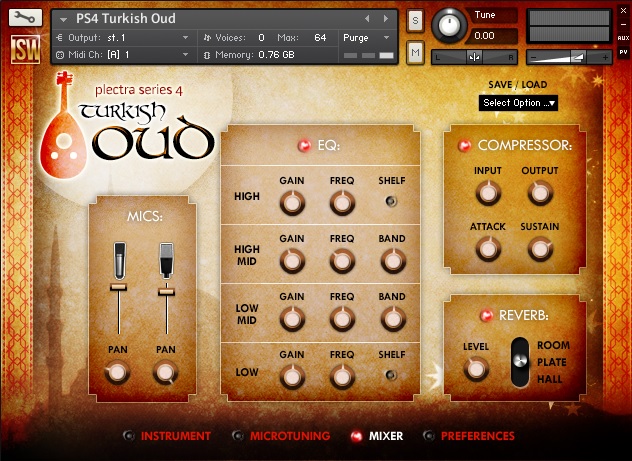Click the Voices count value 0

[x=261, y=38]
